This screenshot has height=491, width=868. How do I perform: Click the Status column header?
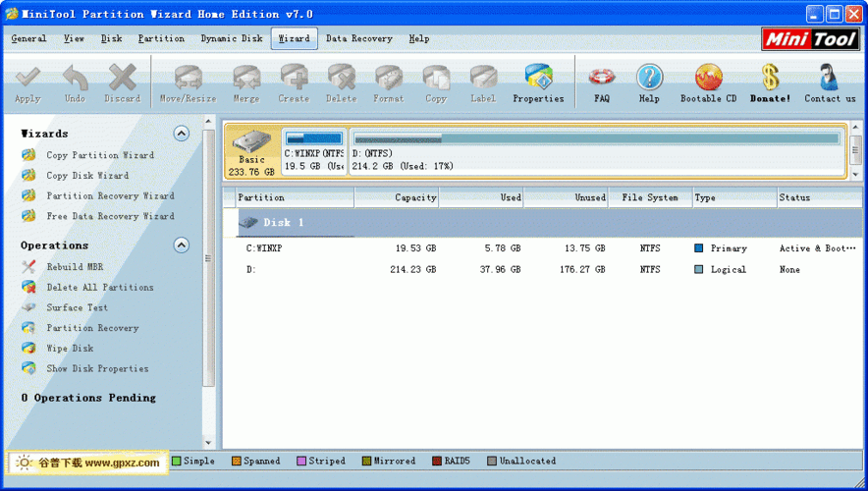820,197
